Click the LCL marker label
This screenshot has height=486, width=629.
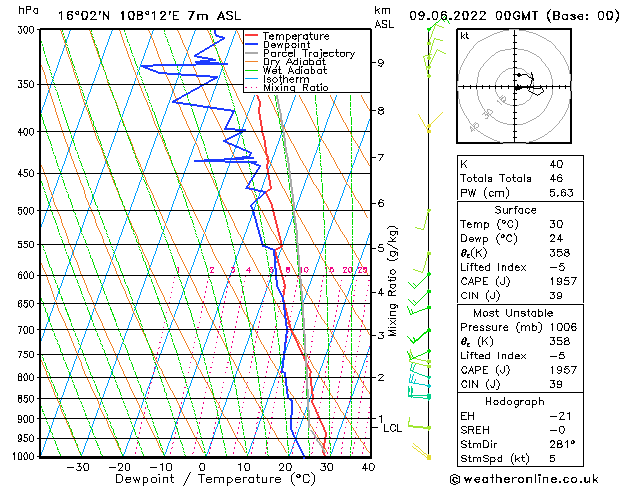click(393, 428)
